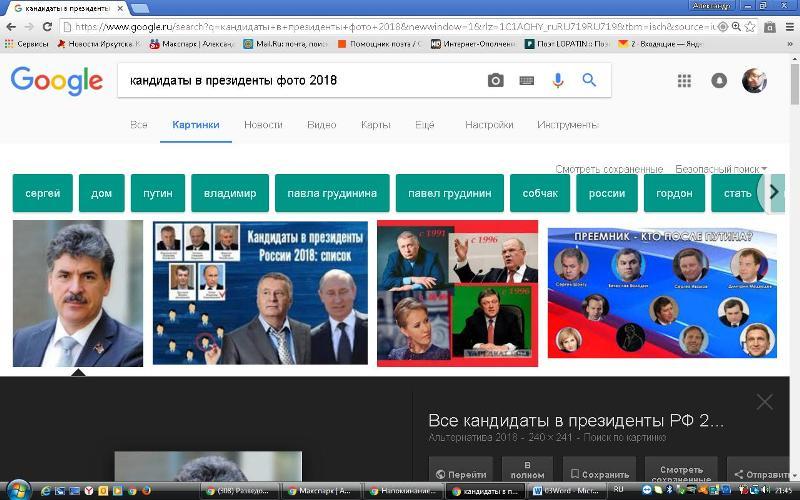Switch to Word document taskbar button
The width and height of the screenshot is (800, 500).
pyautogui.click(x=566, y=491)
